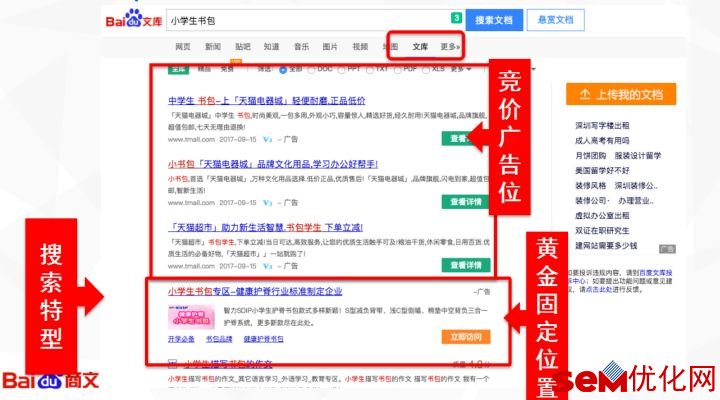The image size is (720, 400).
Task: Click the V3 icon under 天猫超市 ad
Action: [x=268, y=266]
